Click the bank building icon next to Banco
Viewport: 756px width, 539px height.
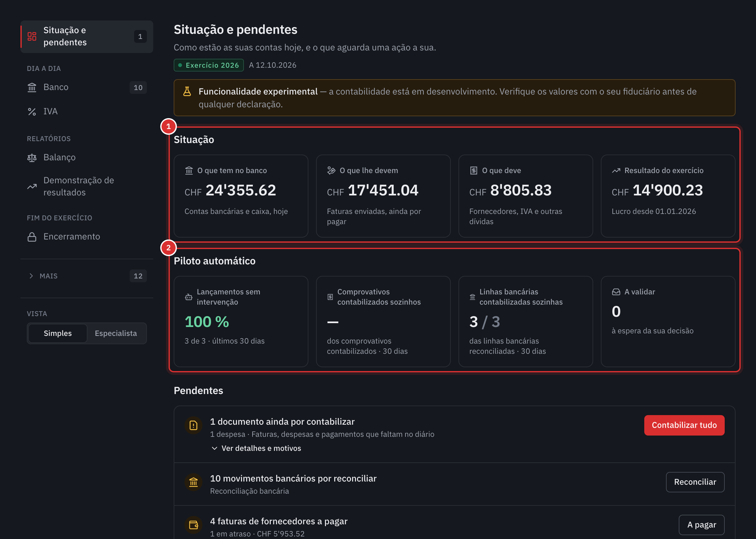point(32,87)
